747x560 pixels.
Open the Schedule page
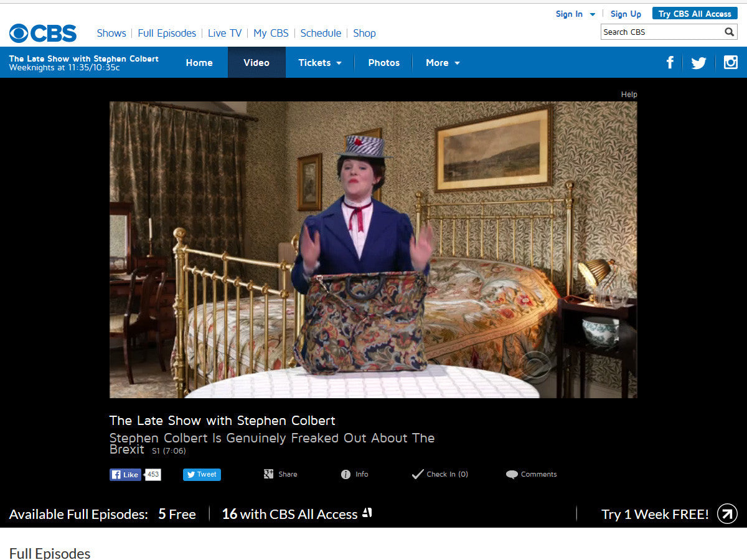click(x=321, y=33)
